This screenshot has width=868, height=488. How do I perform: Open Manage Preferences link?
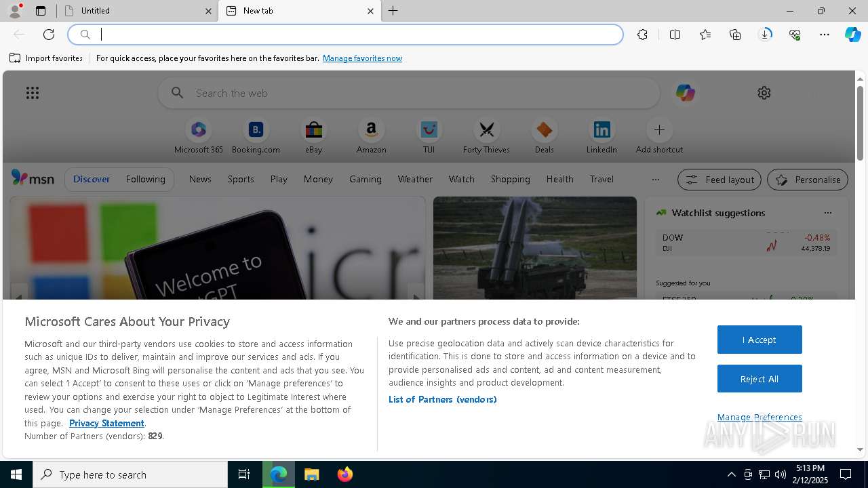759,417
